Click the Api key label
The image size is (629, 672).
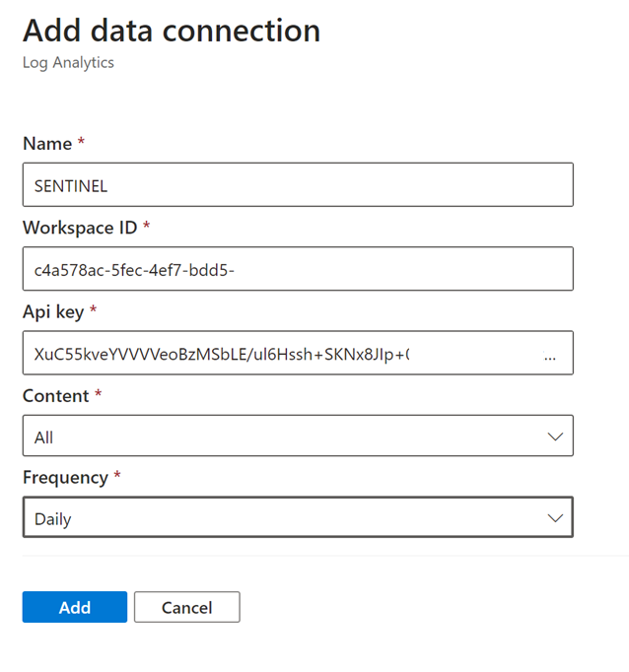click(54, 311)
